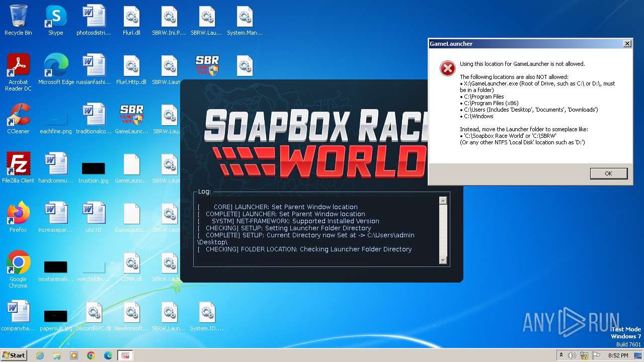Select the Acrobat Reader DC shortcut
This screenshot has width=644, height=362.
18,73
